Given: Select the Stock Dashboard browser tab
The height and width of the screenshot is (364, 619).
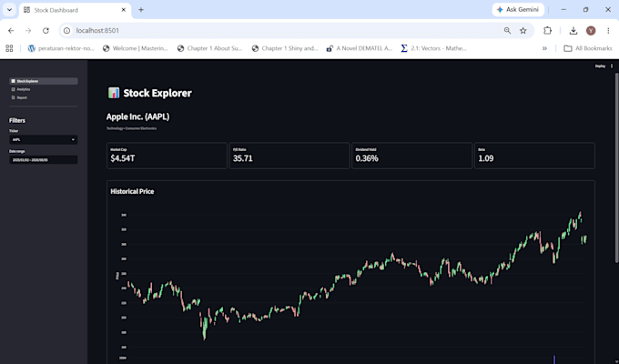Looking at the screenshot, I should coord(75,10).
